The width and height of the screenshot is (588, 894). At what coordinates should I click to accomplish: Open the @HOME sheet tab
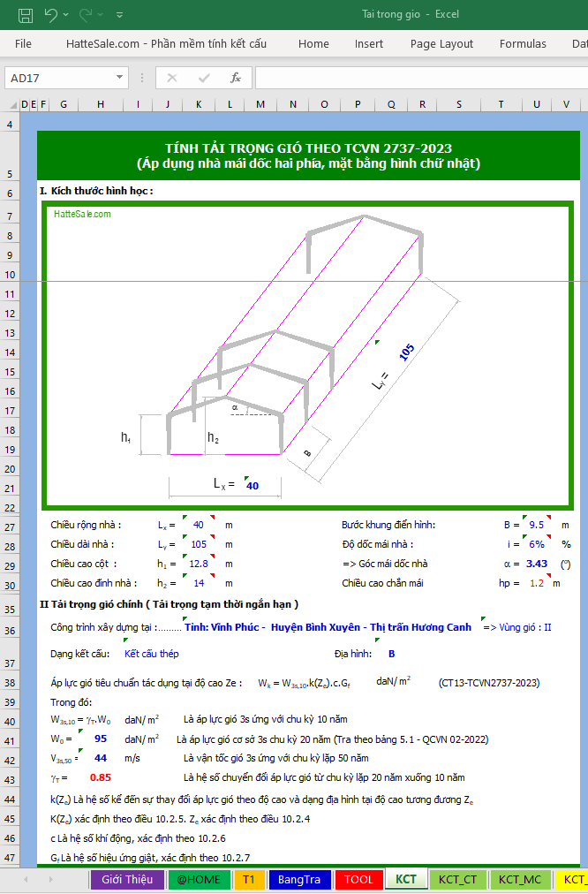point(199,879)
